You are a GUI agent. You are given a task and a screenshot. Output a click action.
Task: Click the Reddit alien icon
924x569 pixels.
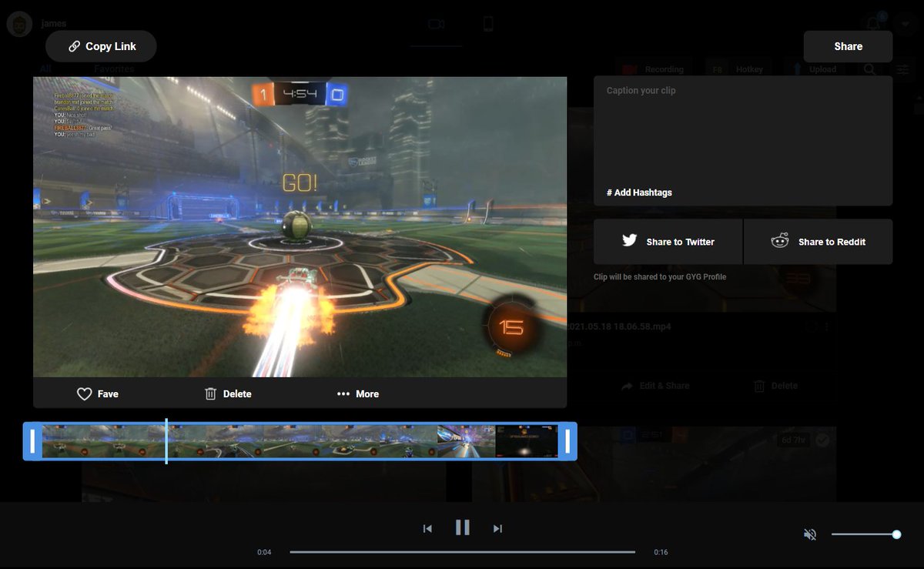click(x=780, y=241)
